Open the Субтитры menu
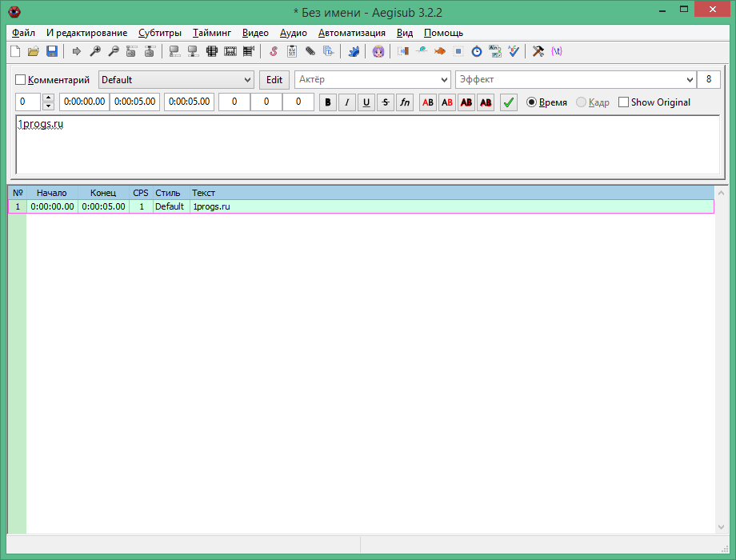The image size is (736, 560). pyautogui.click(x=159, y=33)
